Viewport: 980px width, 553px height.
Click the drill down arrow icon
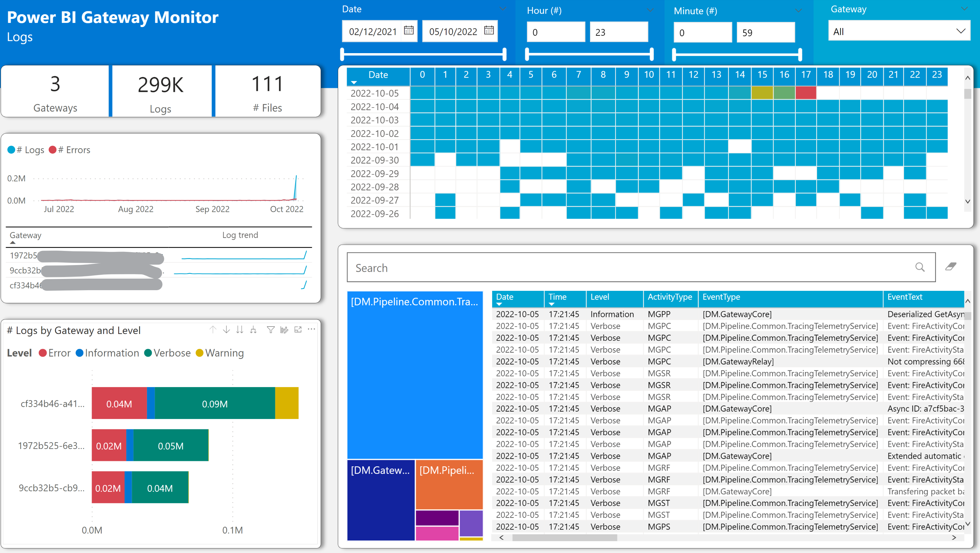pyautogui.click(x=226, y=329)
